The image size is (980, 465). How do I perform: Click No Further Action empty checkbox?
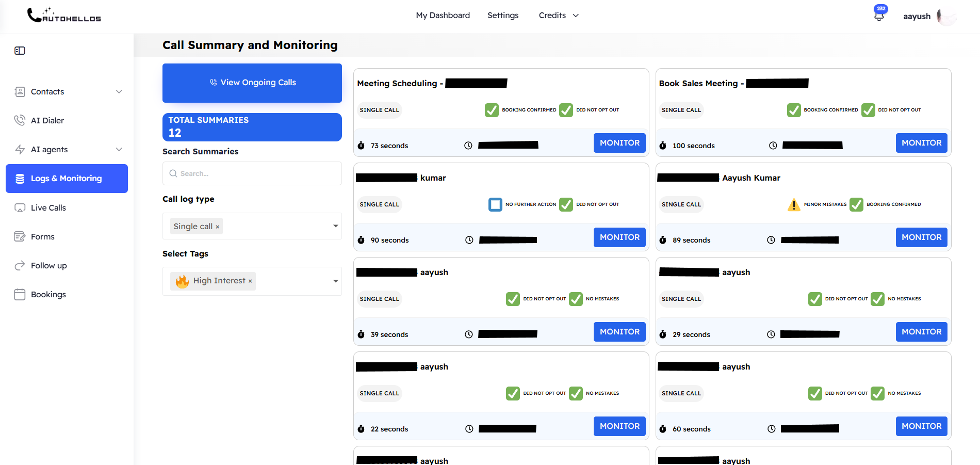[495, 205]
